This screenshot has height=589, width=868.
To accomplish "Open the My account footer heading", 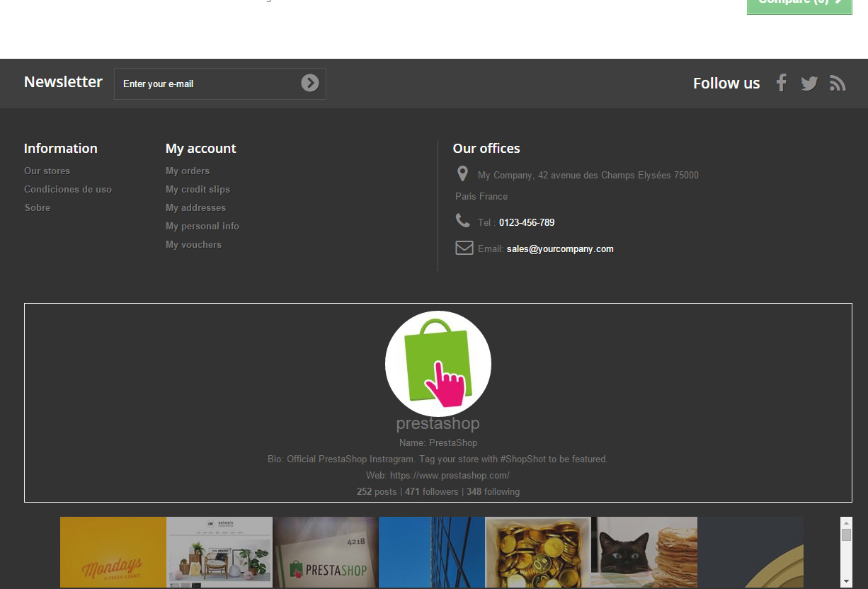I will [x=201, y=149].
